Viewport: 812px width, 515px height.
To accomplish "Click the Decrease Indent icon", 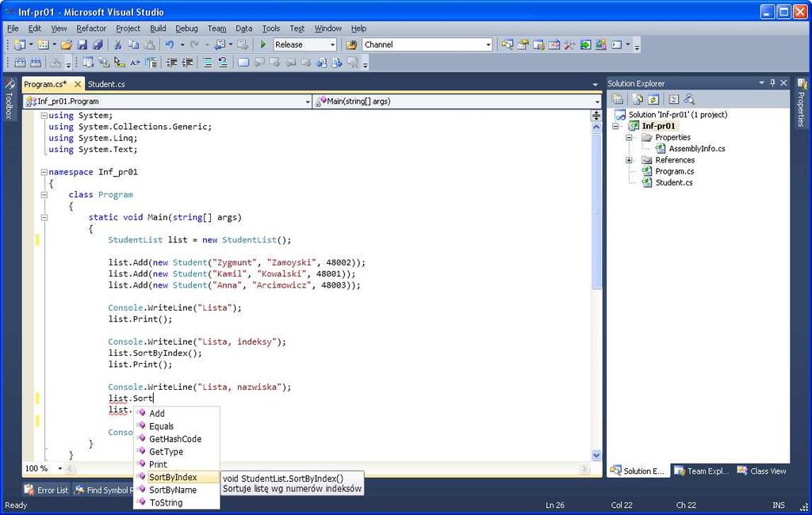I will tap(171, 63).
